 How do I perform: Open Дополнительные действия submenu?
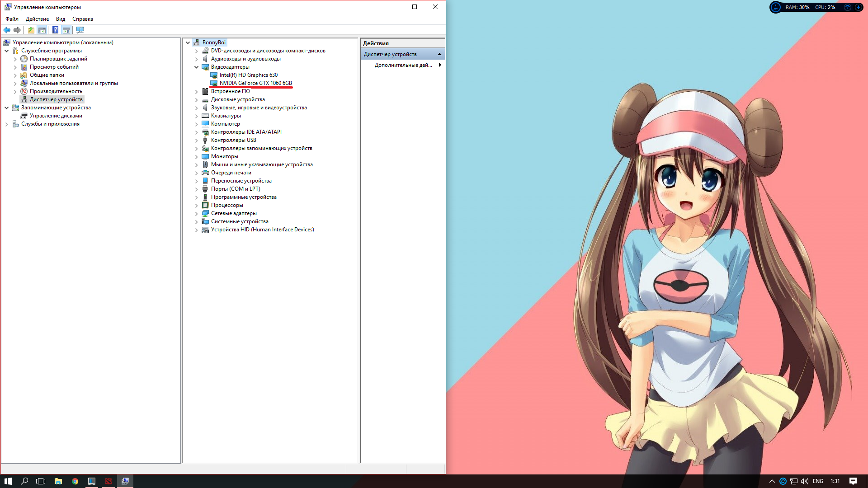point(403,65)
